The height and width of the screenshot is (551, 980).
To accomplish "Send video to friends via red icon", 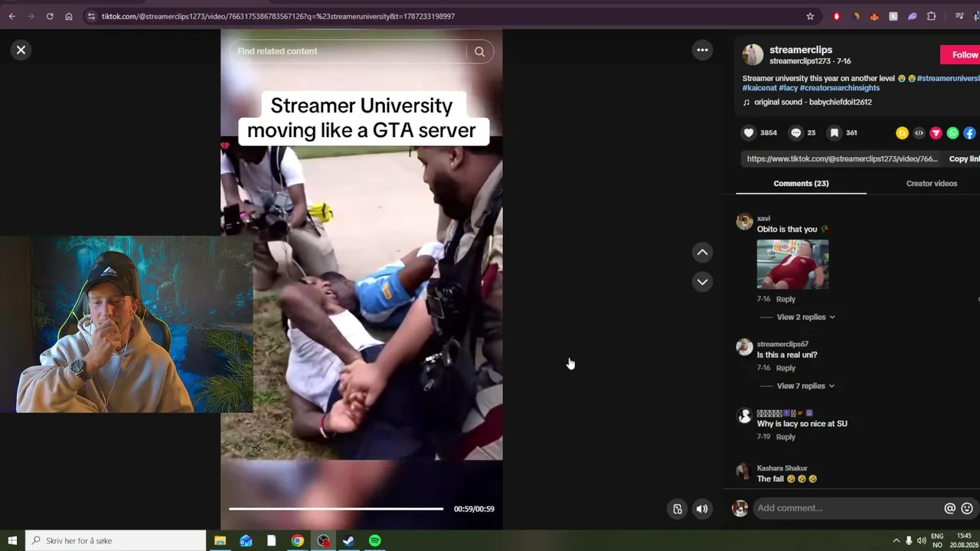I will click(x=936, y=133).
